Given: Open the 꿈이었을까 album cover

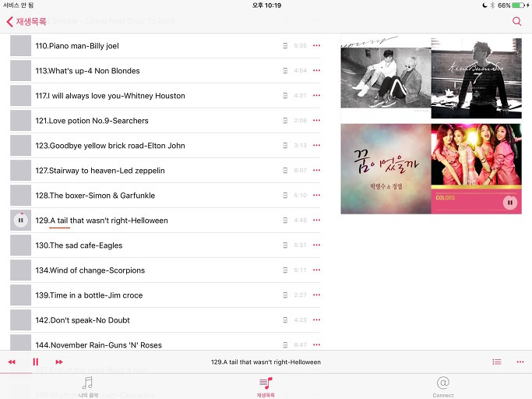Looking at the screenshot, I should [386, 169].
